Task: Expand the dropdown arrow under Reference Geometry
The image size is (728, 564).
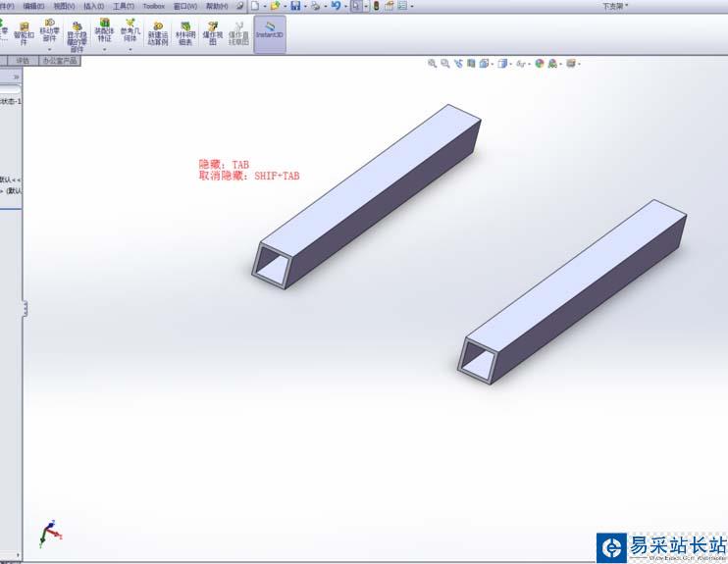Action: coord(130,49)
